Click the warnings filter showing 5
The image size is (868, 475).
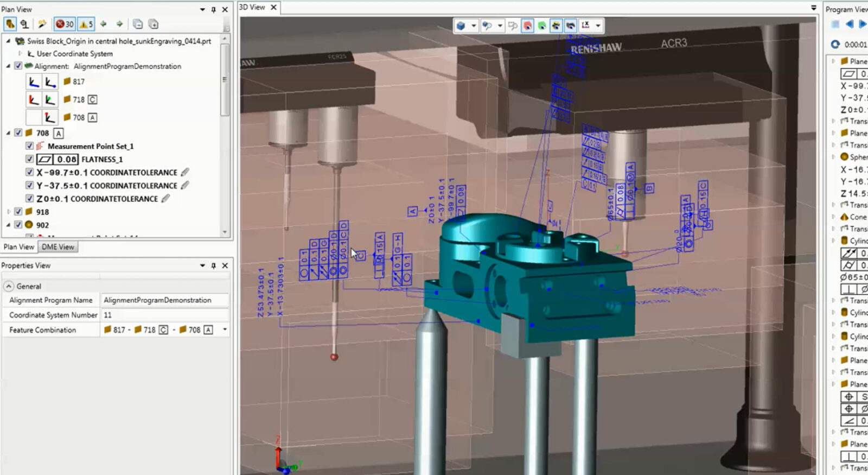(x=86, y=24)
